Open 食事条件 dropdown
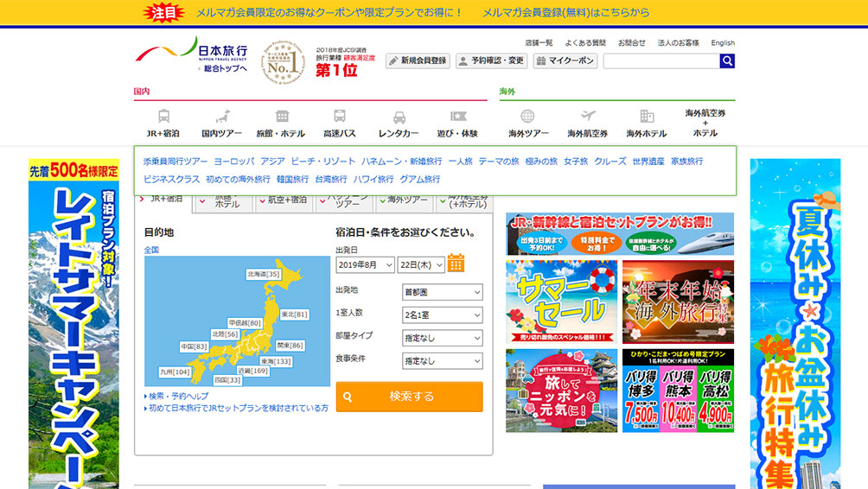The image size is (868, 489). (x=443, y=360)
